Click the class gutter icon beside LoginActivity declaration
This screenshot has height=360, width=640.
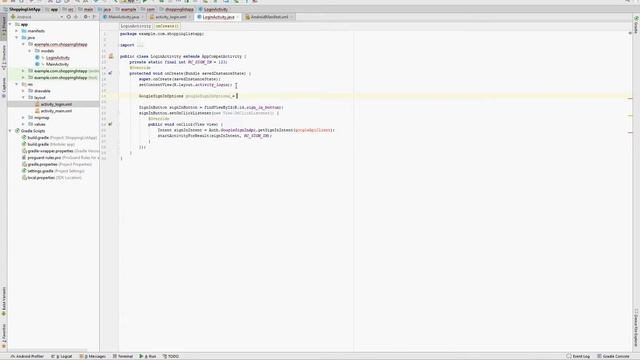click(x=111, y=56)
